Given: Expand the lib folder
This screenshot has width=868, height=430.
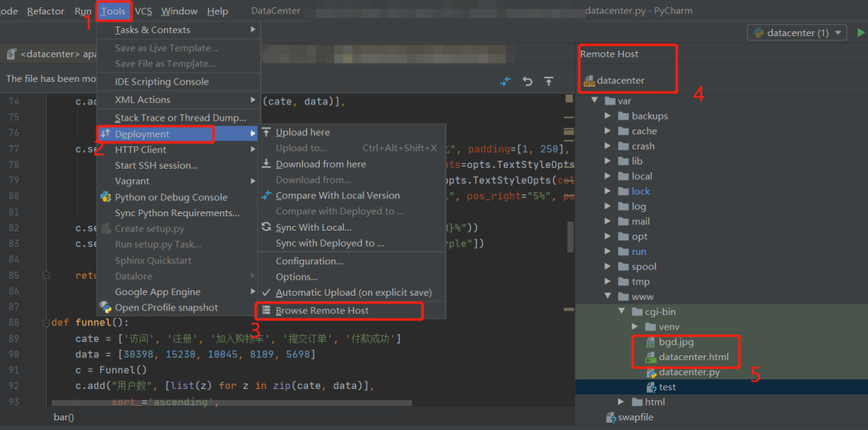Looking at the screenshot, I should tap(608, 161).
